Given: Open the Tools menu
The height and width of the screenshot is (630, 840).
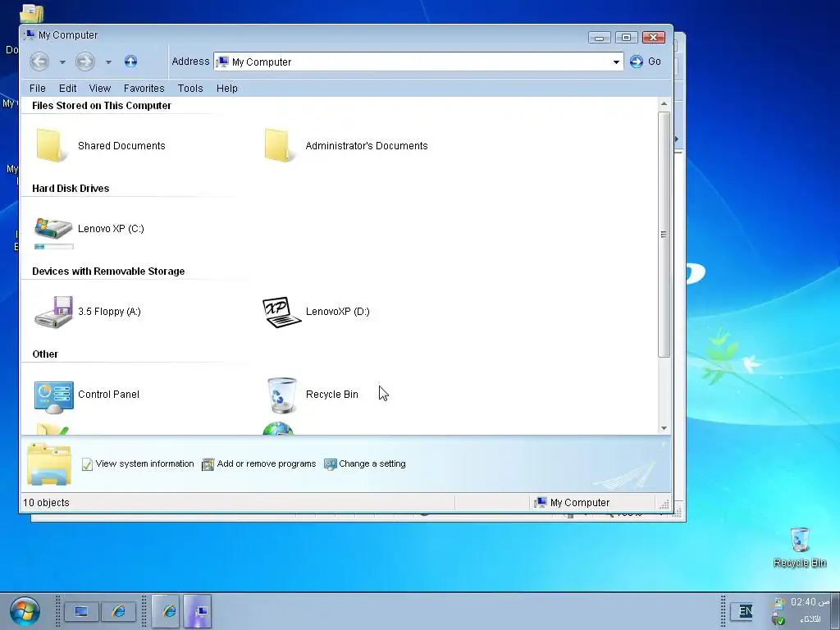Looking at the screenshot, I should pyautogui.click(x=190, y=89).
